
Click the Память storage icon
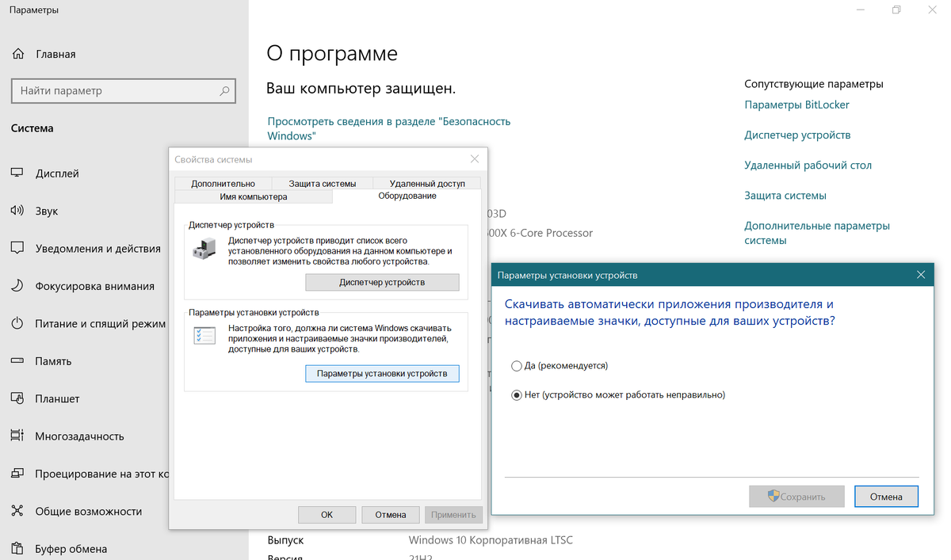17,360
